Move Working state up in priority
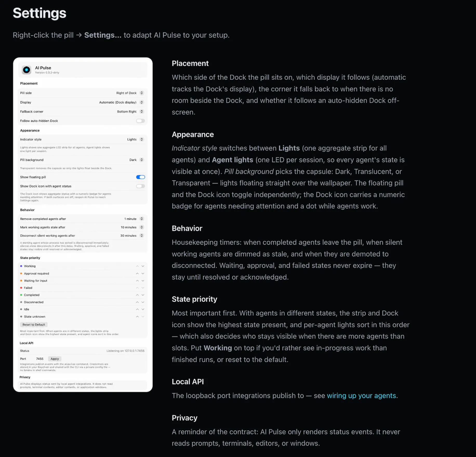This screenshot has height=457, width=476. click(137, 266)
